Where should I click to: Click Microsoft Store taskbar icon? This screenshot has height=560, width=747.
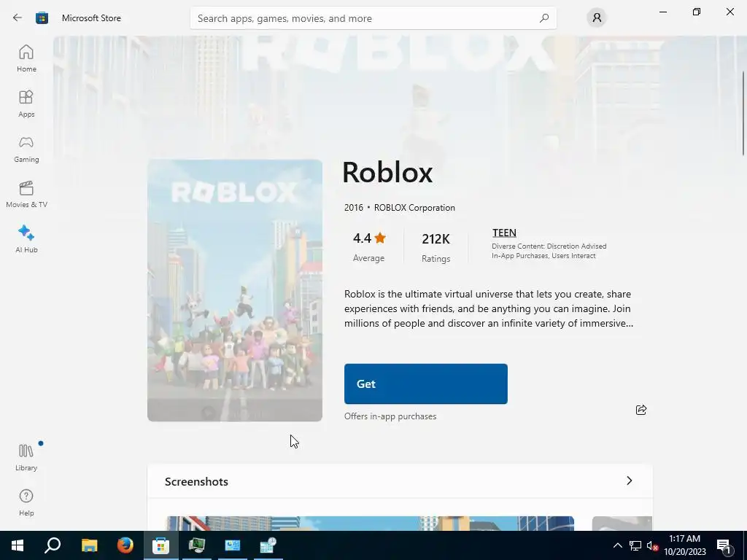click(x=161, y=545)
